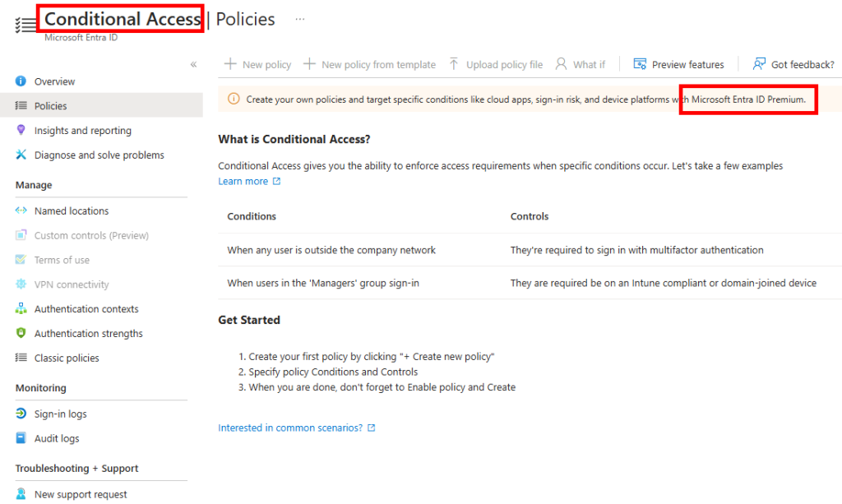Click the Audit logs book icon
This screenshot has width=842, height=504.
[21, 438]
